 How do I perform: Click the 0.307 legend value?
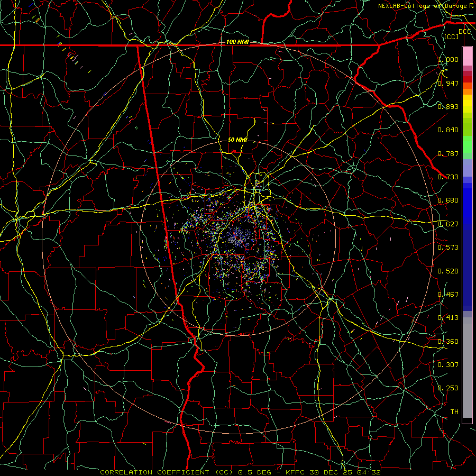point(448,364)
